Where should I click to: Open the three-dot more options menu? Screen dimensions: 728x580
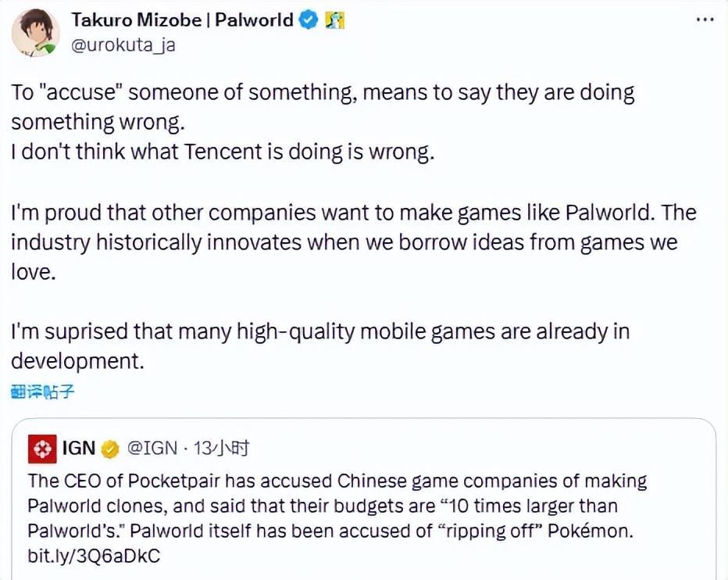(x=705, y=19)
